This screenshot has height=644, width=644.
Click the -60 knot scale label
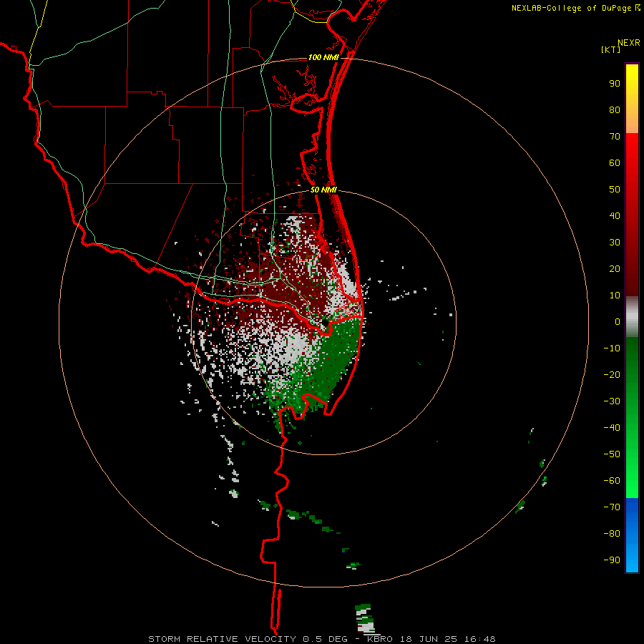(x=612, y=481)
